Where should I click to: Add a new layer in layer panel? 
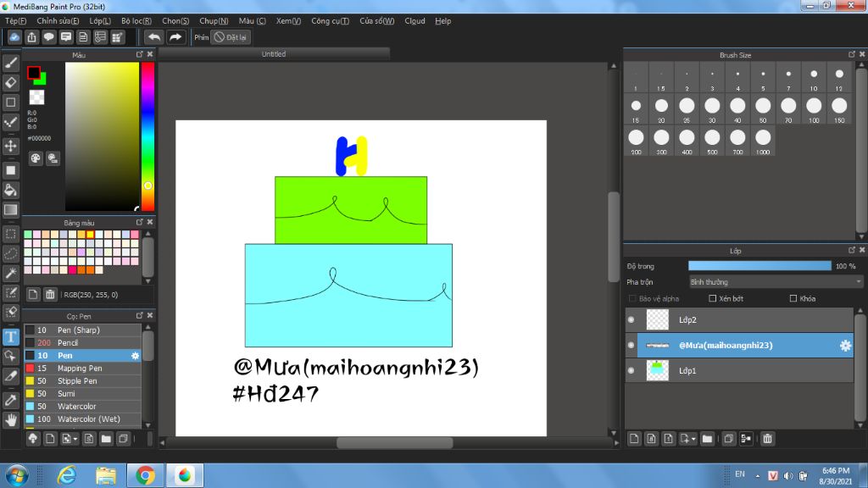click(634, 439)
